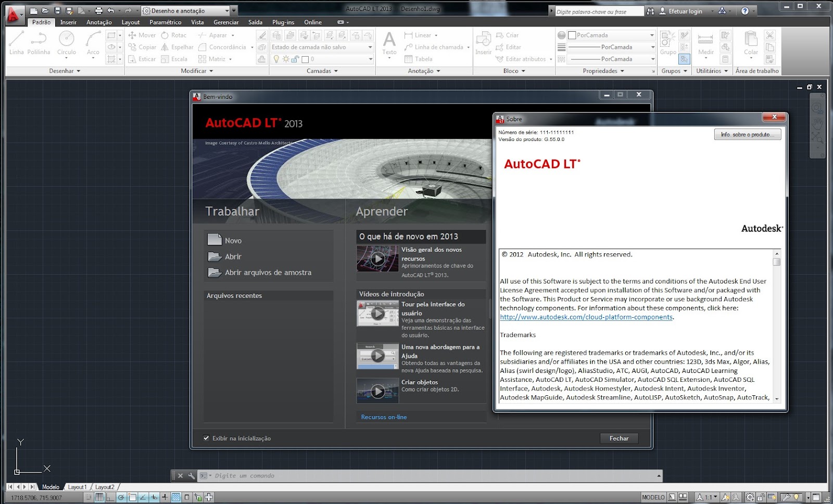Open the layer state dropdown 'Estado de camada não salvo'
The height and width of the screenshot is (504, 833).
(x=322, y=47)
